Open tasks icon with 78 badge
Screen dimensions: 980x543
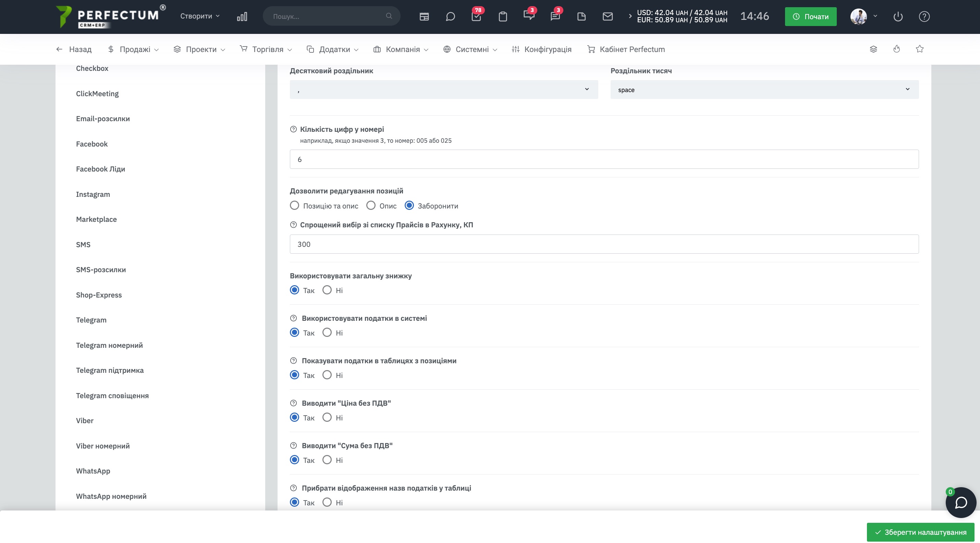click(x=476, y=16)
